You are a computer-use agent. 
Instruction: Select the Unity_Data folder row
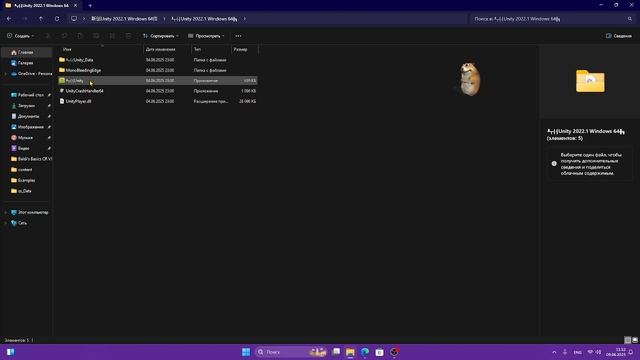click(157, 60)
